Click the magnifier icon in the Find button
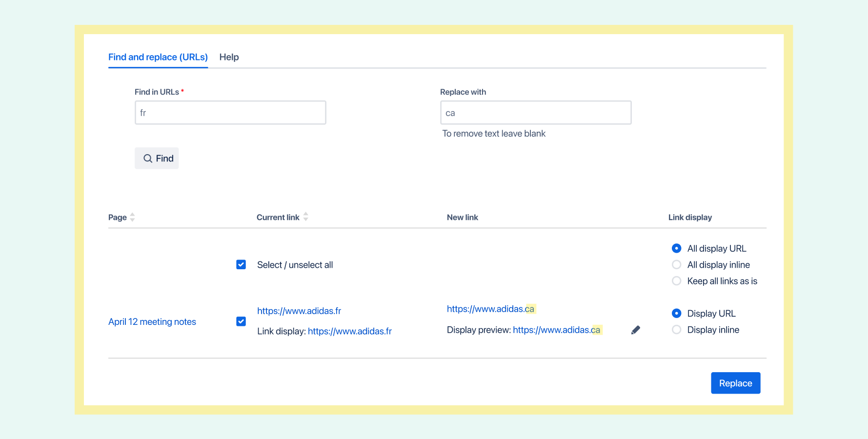 [148, 158]
